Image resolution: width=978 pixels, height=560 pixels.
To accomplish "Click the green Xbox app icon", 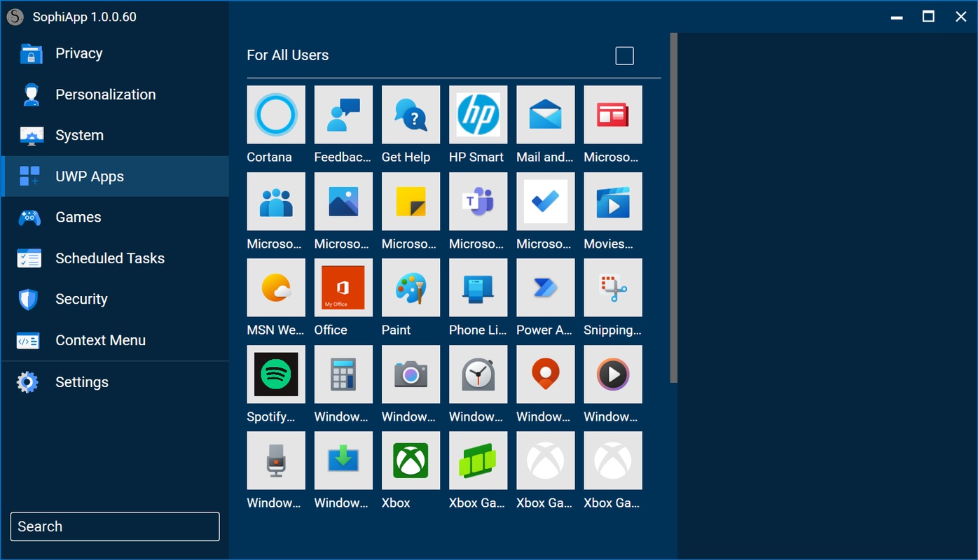I will 411,461.
